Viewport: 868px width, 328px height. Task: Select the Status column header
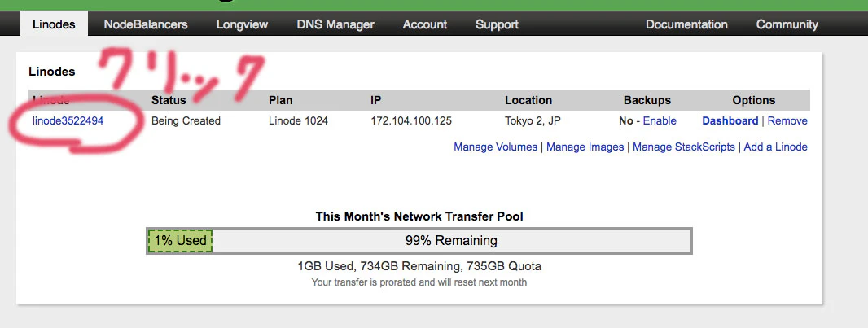tap(169, 100)
